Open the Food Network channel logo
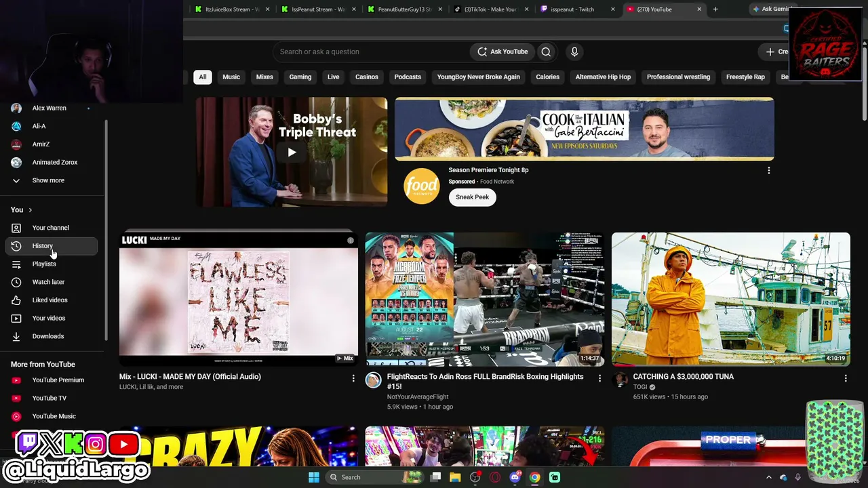The image size is (868, 488). pyautogui.click(x=421, y=186)
